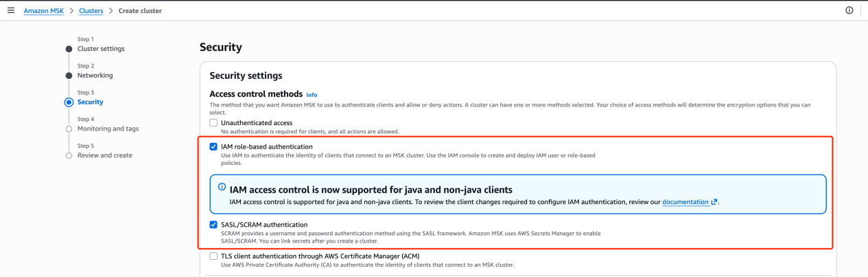Go to Monitoring and tags step
The width and height of the screenshot is (868, 277).
(108, 129)
